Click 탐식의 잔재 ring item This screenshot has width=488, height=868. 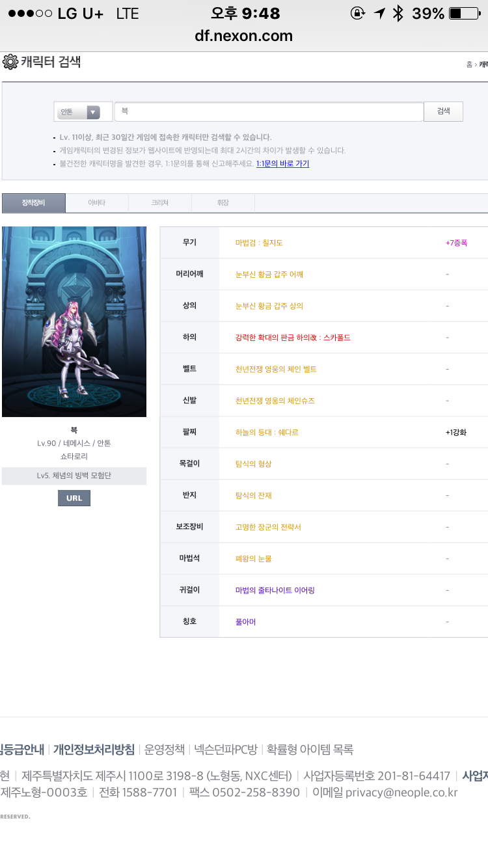[x=254, y=495]
